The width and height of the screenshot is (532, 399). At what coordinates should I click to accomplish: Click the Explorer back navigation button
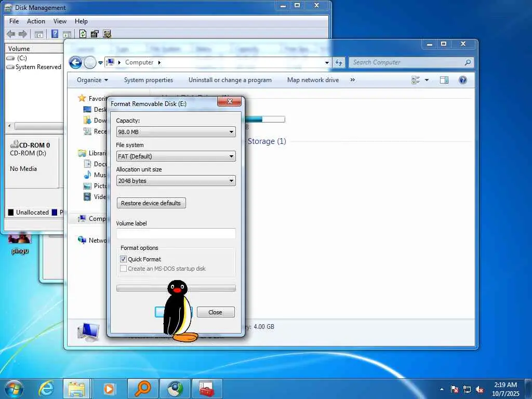click(75, 62)
